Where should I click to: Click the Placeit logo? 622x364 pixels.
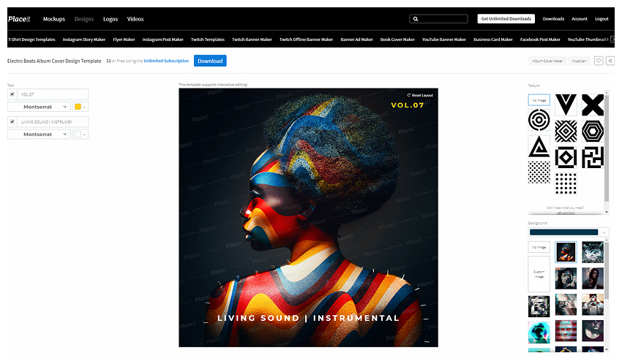point(19,19)
